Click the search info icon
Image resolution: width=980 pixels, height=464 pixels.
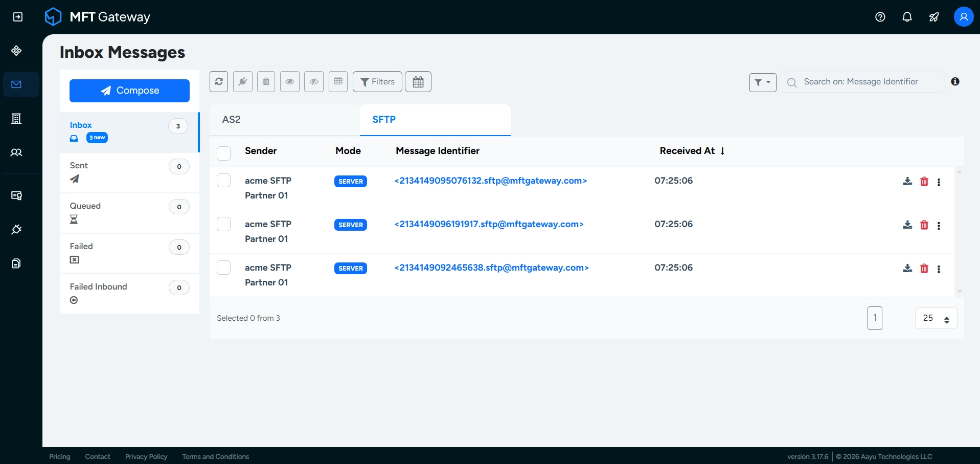tap(955, 81)
